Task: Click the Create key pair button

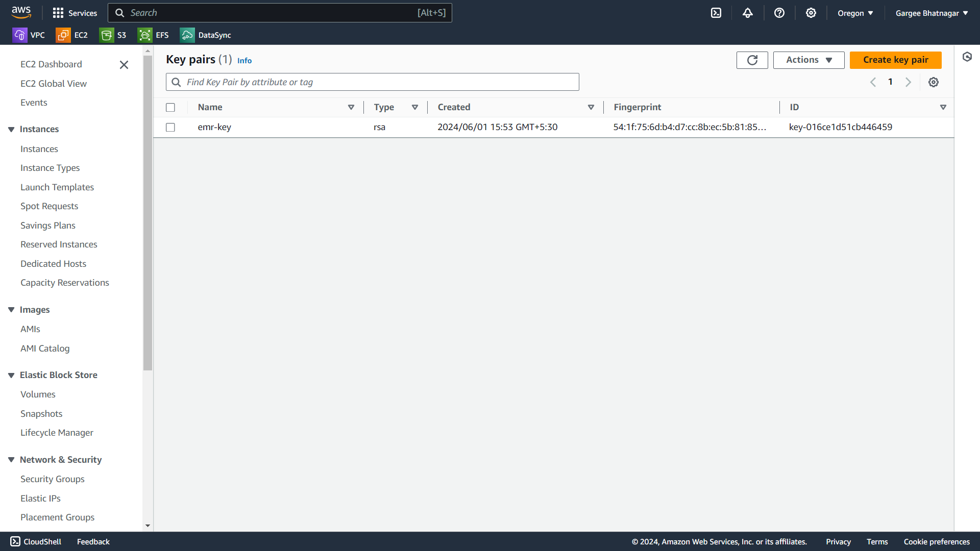Action: (x=895, y=60)
